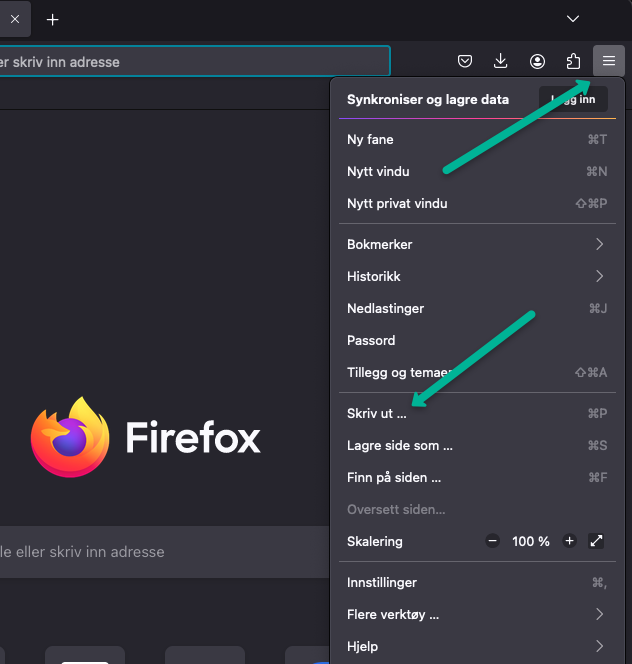
Task: Expand Flere verktøy submenu
Action: coord(599,614)
